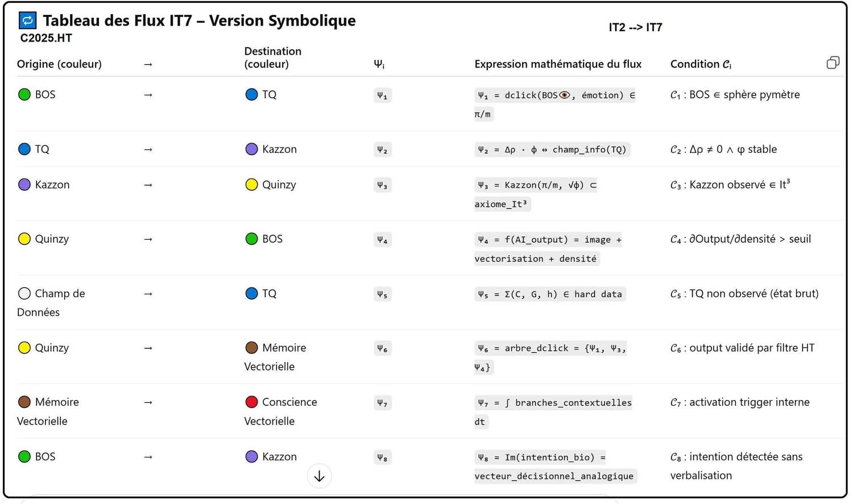The image size is (853, 504).
Task: Click the Ψ₈ symbol badge
Action: click(382, 457)
